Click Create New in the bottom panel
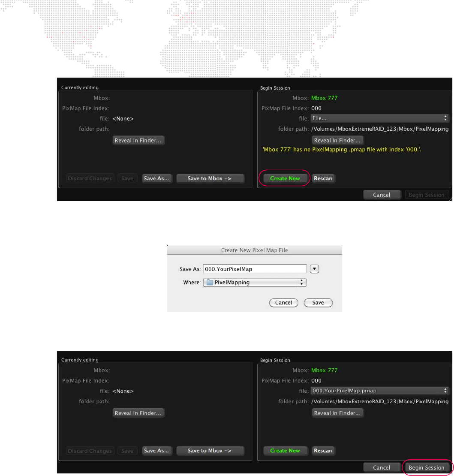The width and height of the screenshot is (454, 476). 285,451
